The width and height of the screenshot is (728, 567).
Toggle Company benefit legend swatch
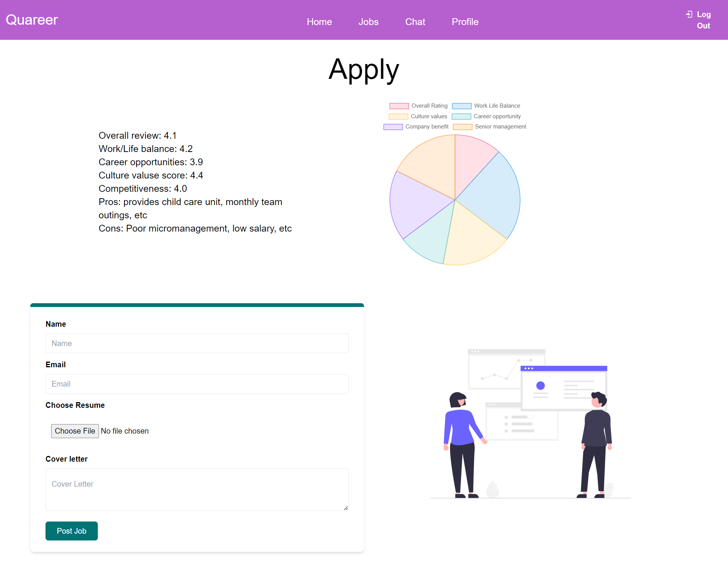[393, 127]
